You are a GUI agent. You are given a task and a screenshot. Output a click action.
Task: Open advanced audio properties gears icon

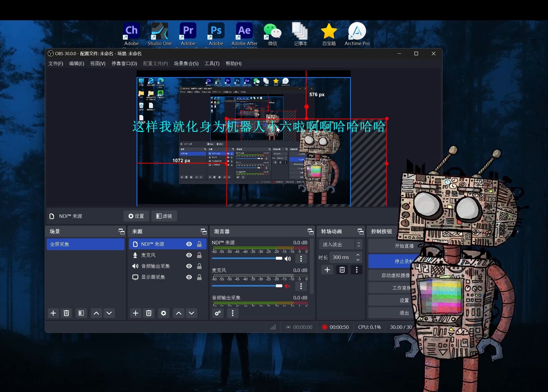[x=218, y=313]
